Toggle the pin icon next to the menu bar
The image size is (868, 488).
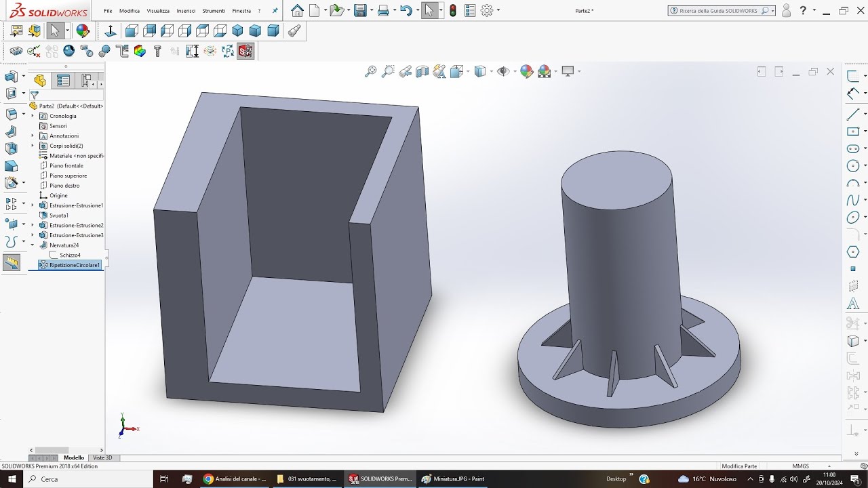click(275, 11)
